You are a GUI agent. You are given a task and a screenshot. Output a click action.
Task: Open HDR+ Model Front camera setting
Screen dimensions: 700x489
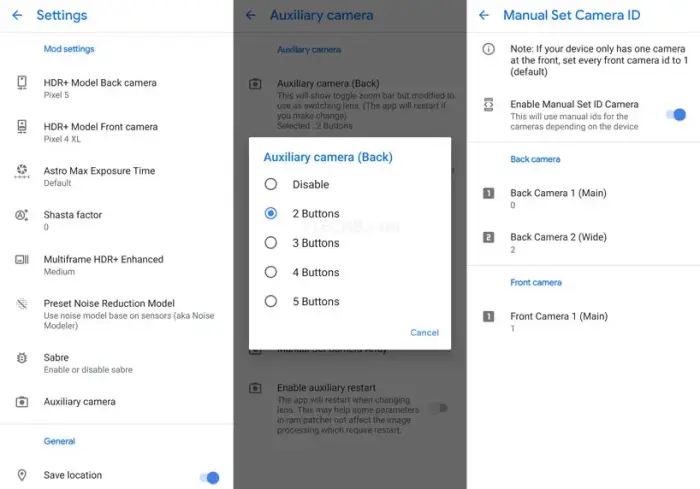(x=117, y=132)
